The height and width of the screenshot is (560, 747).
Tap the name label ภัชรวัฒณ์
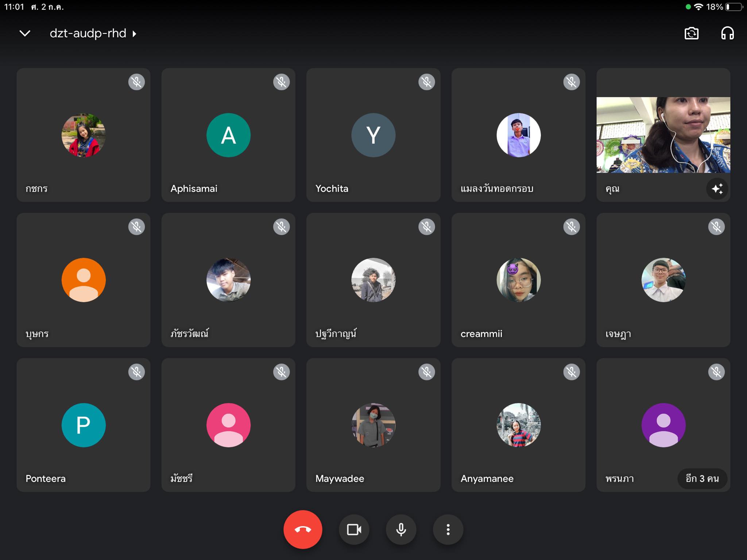click(x=189, y=333)
